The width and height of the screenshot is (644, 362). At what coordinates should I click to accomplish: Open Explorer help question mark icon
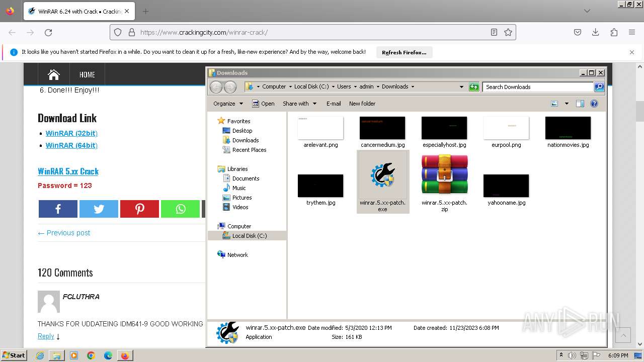(x=594, y=104)
